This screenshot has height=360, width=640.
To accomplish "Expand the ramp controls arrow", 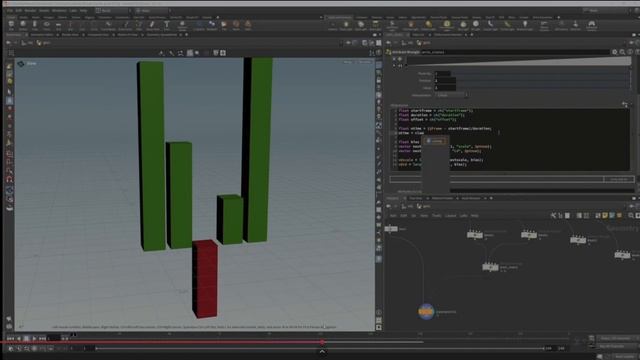I will coord(394,65).
